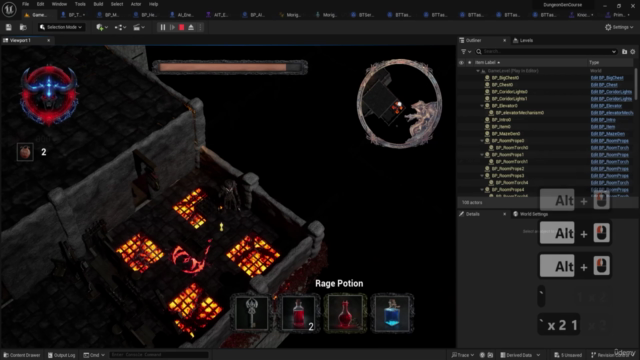Open the Add content dropdown with green plus
Screen dimensions: 640x360
pos(102,27)
